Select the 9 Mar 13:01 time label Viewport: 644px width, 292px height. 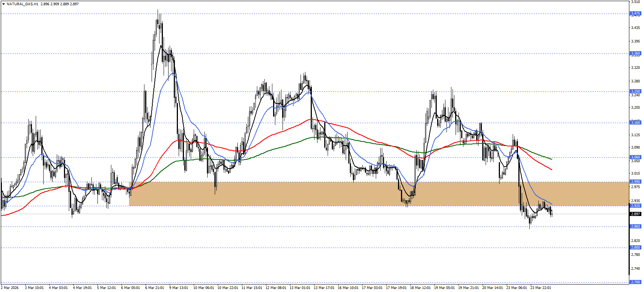[178, 288]
